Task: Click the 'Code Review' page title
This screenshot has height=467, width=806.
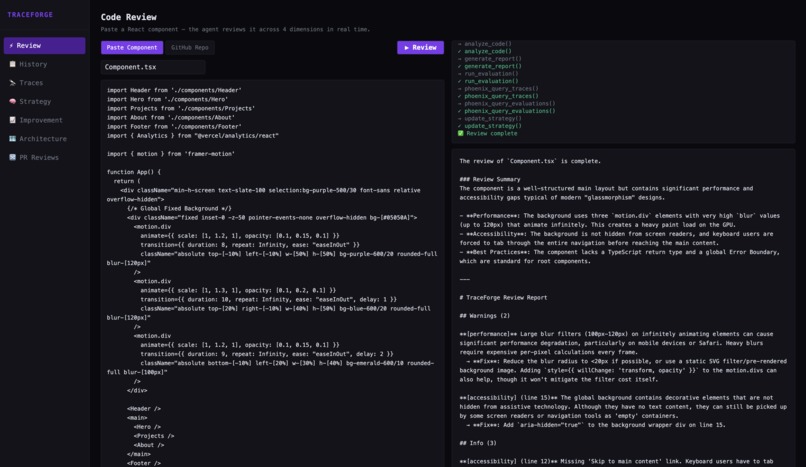Action: pos(129,17)
